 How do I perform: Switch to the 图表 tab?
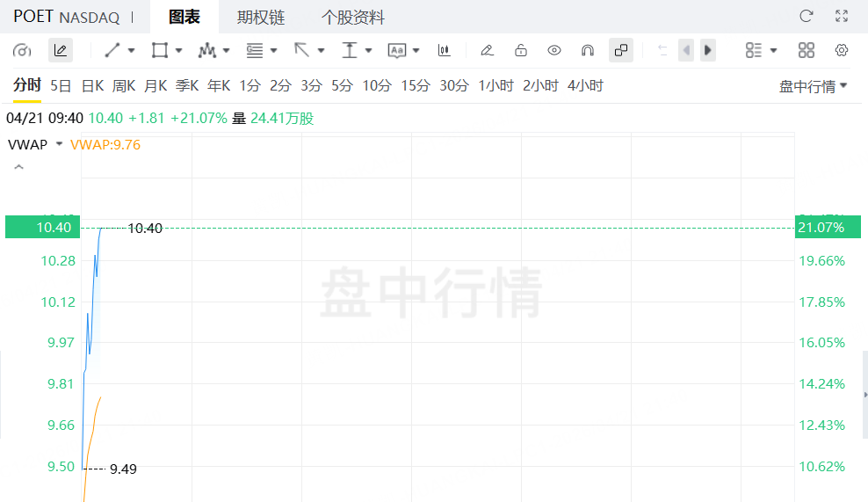pyautogui.click(x=184, y=17)
